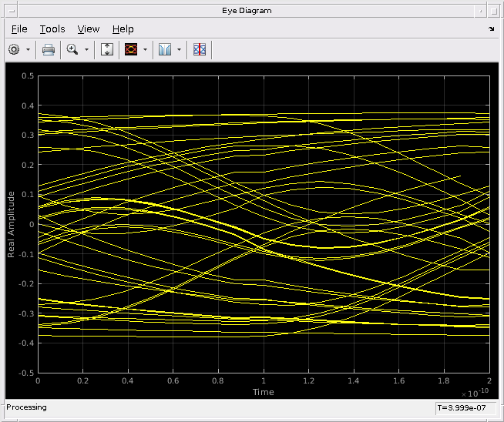Click the Print icon in toolbar
Screen dimensions: 504x422
click(x=48, y=49)
